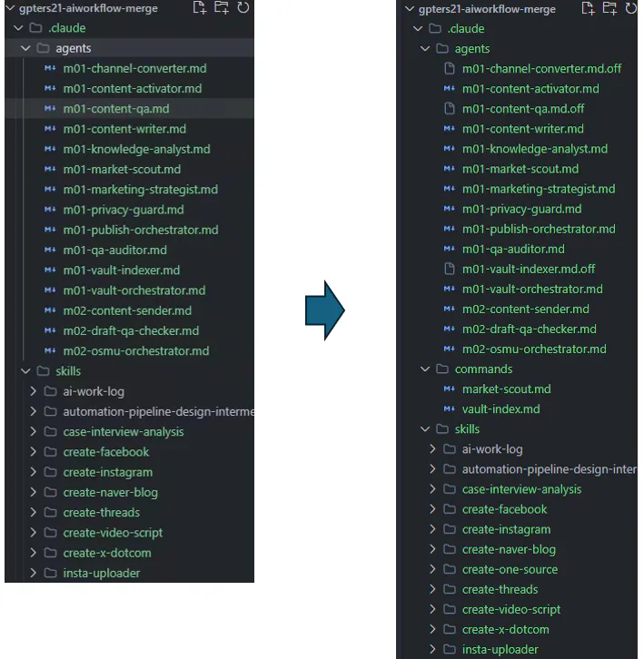
Task: Click folder icon of create-one-source
Action: point(450,569)
